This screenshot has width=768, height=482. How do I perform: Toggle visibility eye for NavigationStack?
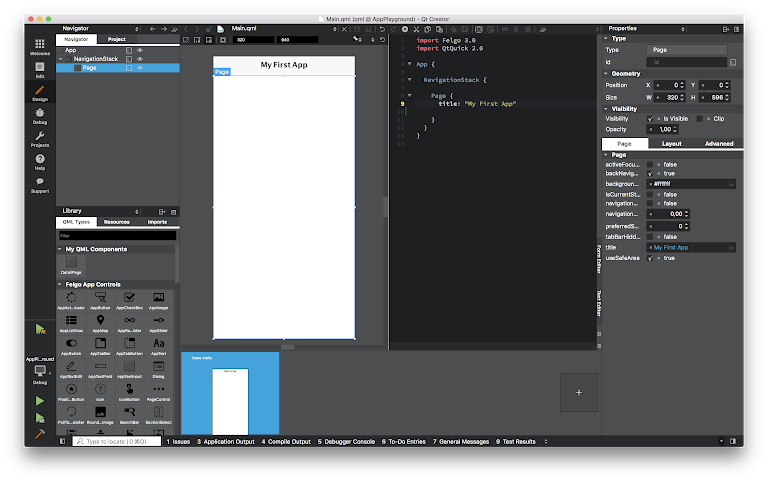[x=140, y=59]
